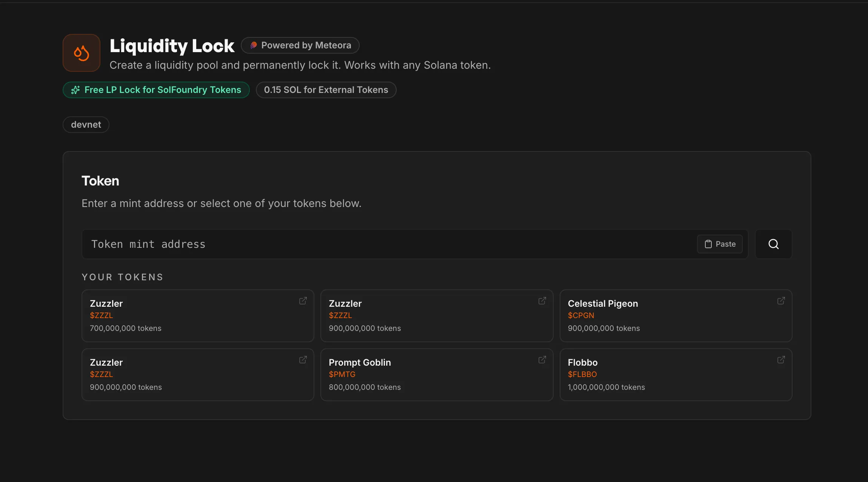Open external link for Celestial Pigeon
Screen dimensions: 868x482
(x=781, y=301)
